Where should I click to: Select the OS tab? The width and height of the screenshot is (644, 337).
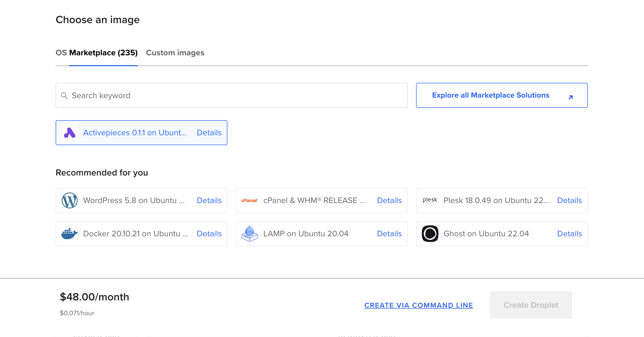coord(61,53)
